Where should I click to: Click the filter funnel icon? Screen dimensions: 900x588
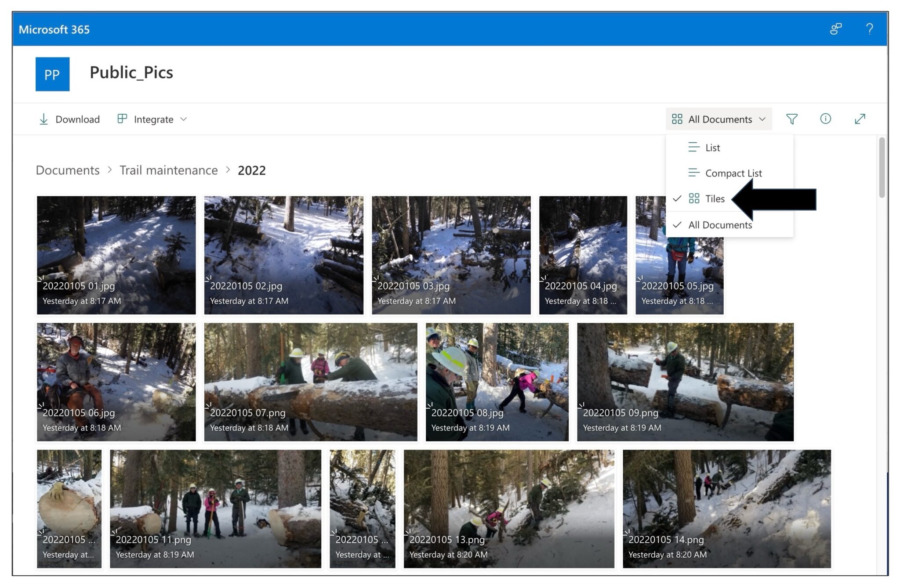pyautogui.click(x=791, y=119)
